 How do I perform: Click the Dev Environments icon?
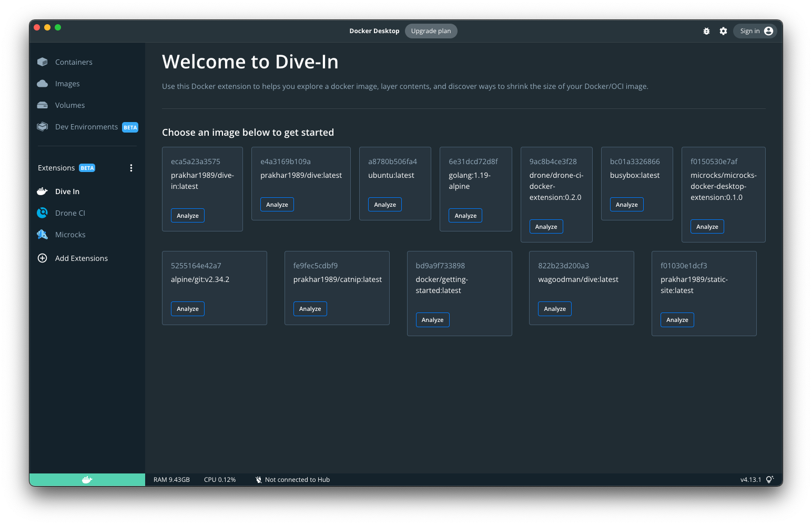pos(43,127)
